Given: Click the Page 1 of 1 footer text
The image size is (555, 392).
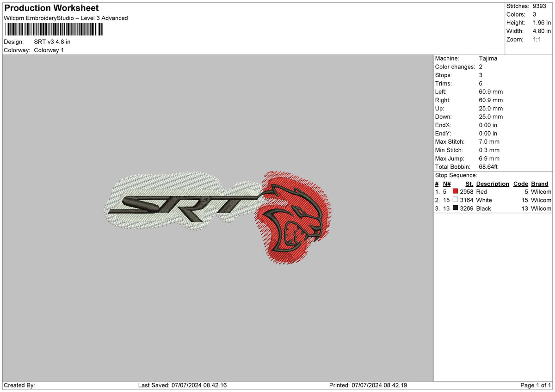Looking at the screenshot, I should 535,385.
